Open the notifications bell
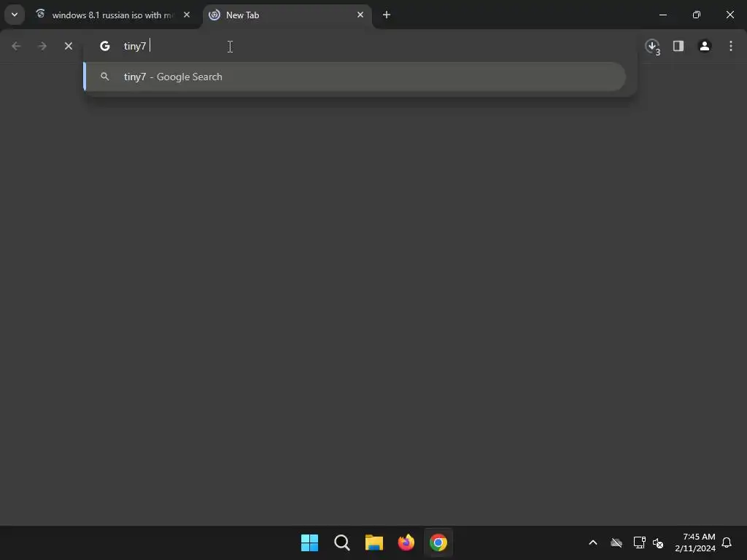747x560 pixels. pyautogui.click(x=727, y=542)
